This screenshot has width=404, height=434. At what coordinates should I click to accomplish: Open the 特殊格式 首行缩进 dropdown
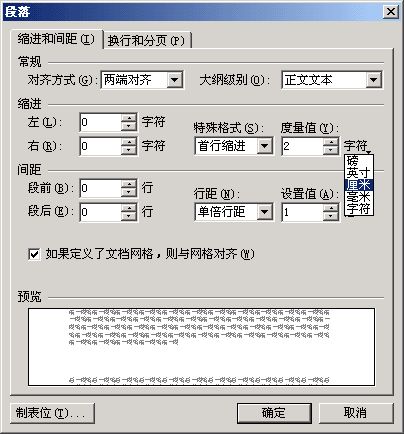click(265, 146)
